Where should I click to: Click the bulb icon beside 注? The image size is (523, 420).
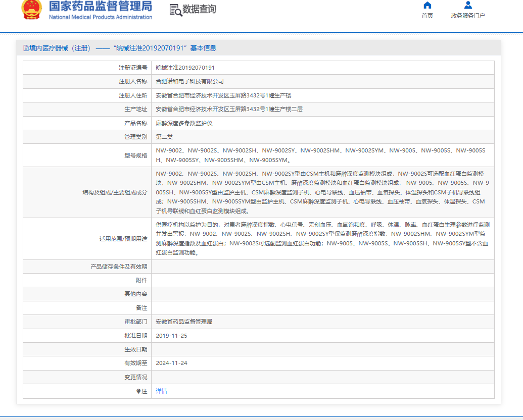click(x=138, y=391)
